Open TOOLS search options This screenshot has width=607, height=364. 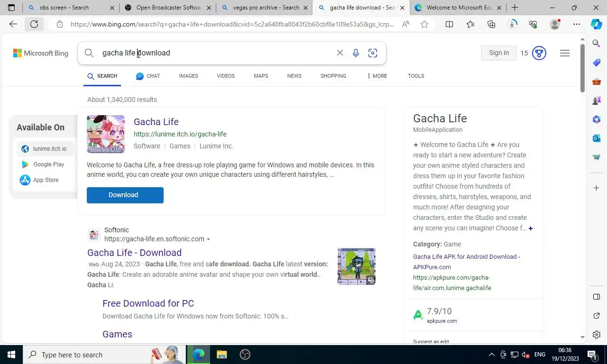click(x=416, y=76)
